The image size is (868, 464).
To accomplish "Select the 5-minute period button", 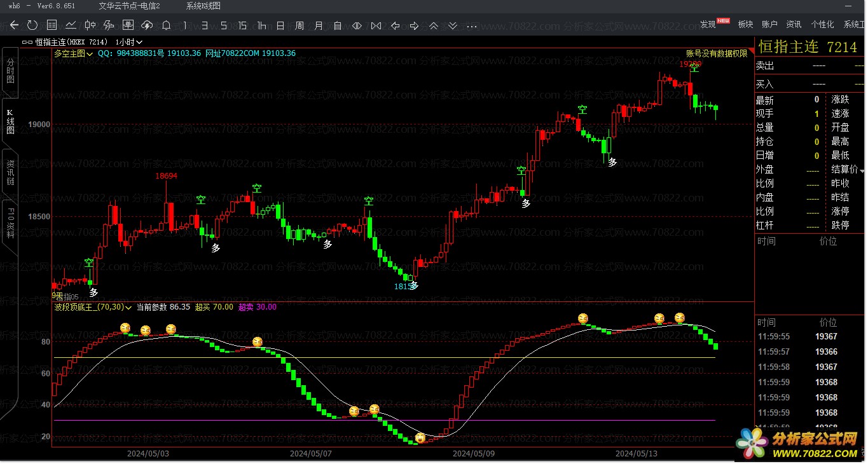I will pos(223,25).
